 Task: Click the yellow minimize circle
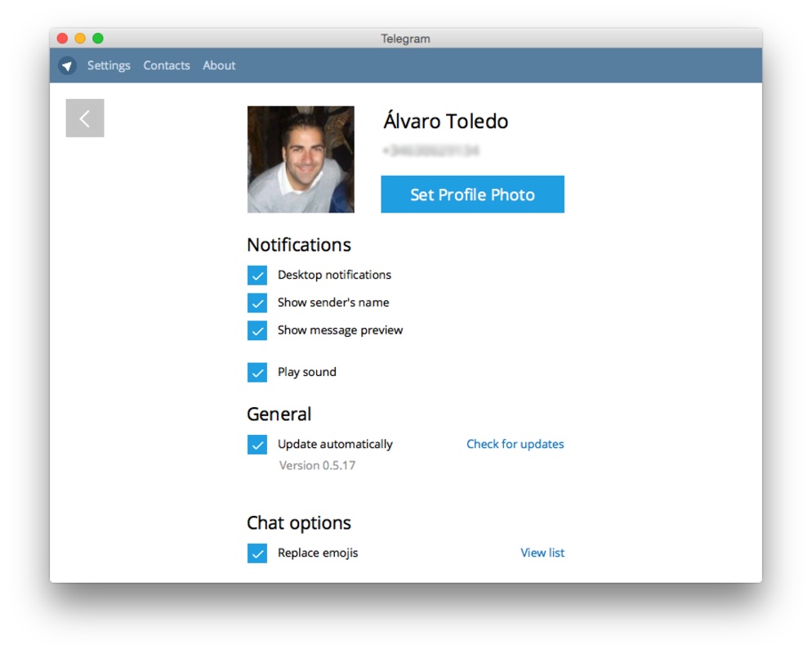pyautogui.click(x=79, y=38)
